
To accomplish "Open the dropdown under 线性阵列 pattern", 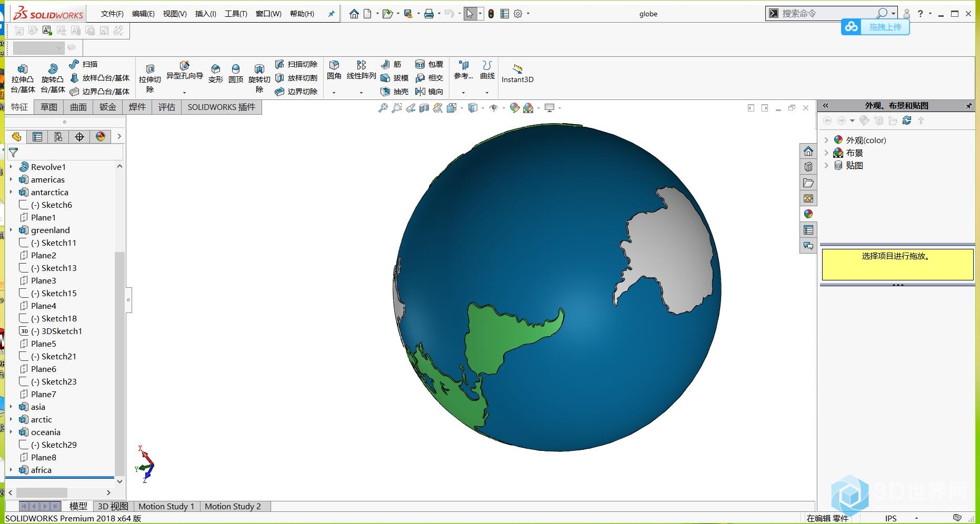I will click(361, 93).
